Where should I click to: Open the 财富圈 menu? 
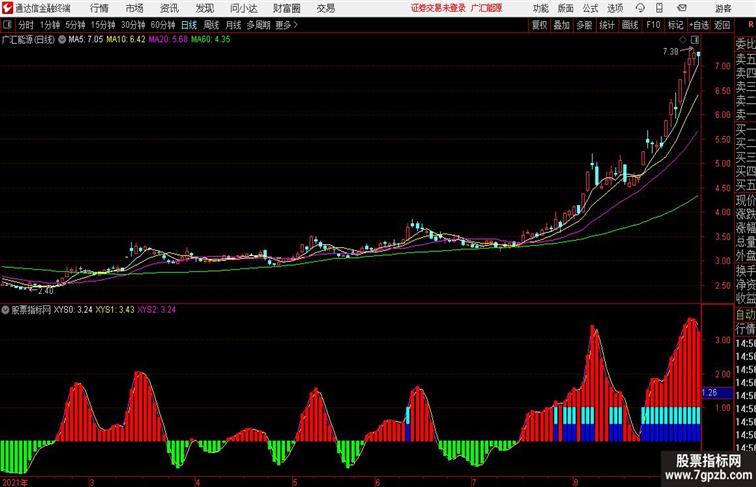286,8
